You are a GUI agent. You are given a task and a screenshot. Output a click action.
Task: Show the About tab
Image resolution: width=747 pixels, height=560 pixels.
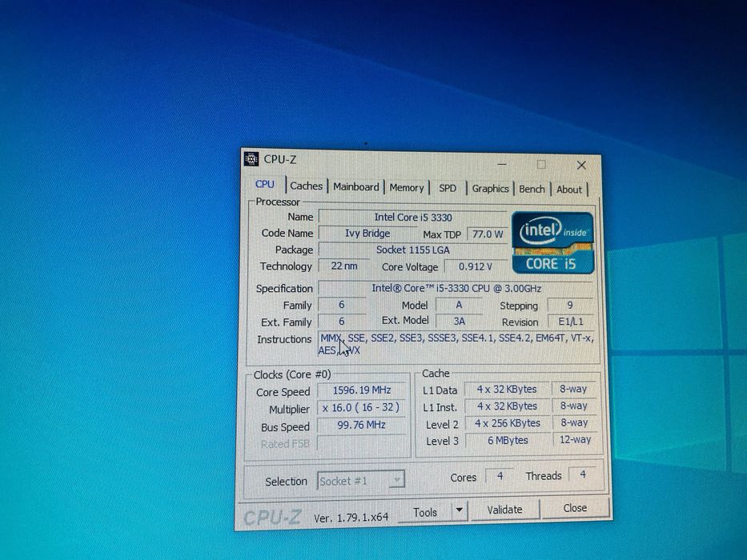point(568,190)
